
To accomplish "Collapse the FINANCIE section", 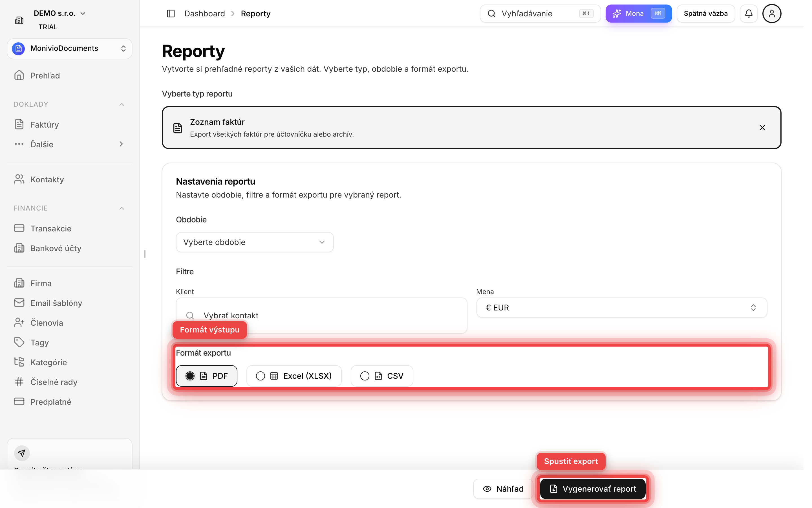I will (122, 208).
